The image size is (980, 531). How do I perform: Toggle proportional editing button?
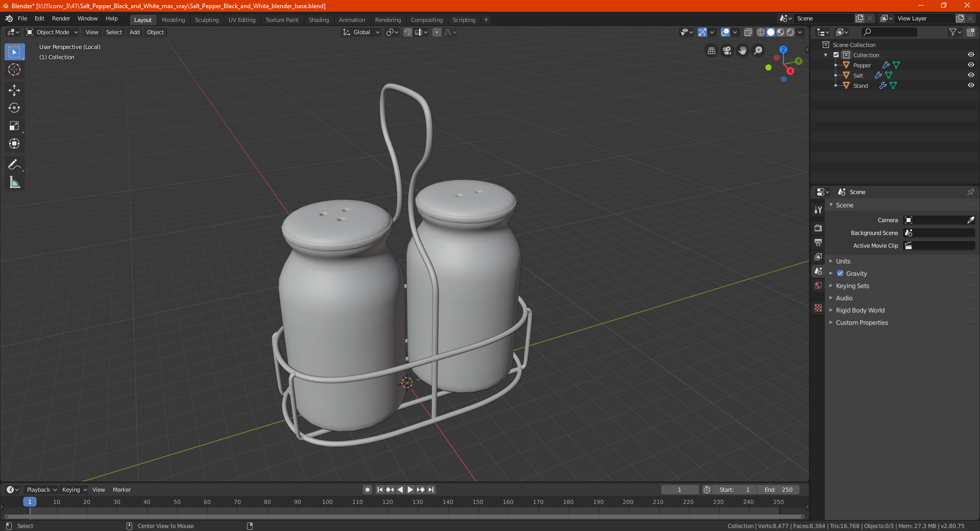437,32
